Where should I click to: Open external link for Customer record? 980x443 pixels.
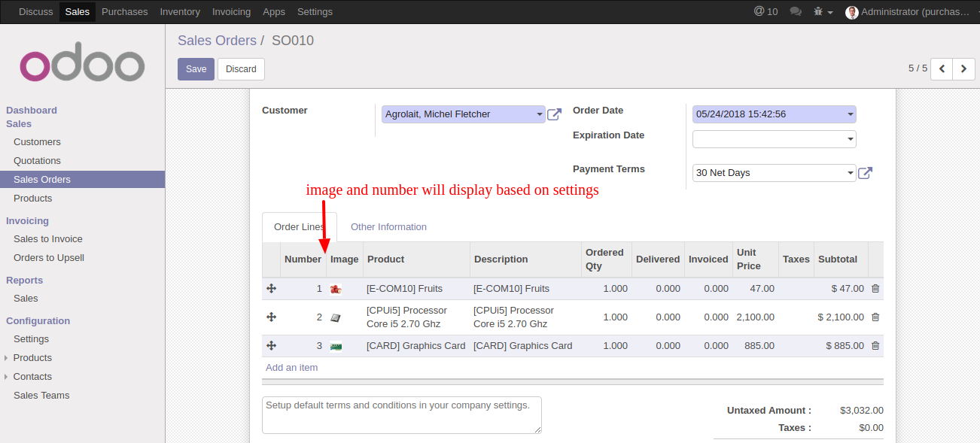[554, 114]
